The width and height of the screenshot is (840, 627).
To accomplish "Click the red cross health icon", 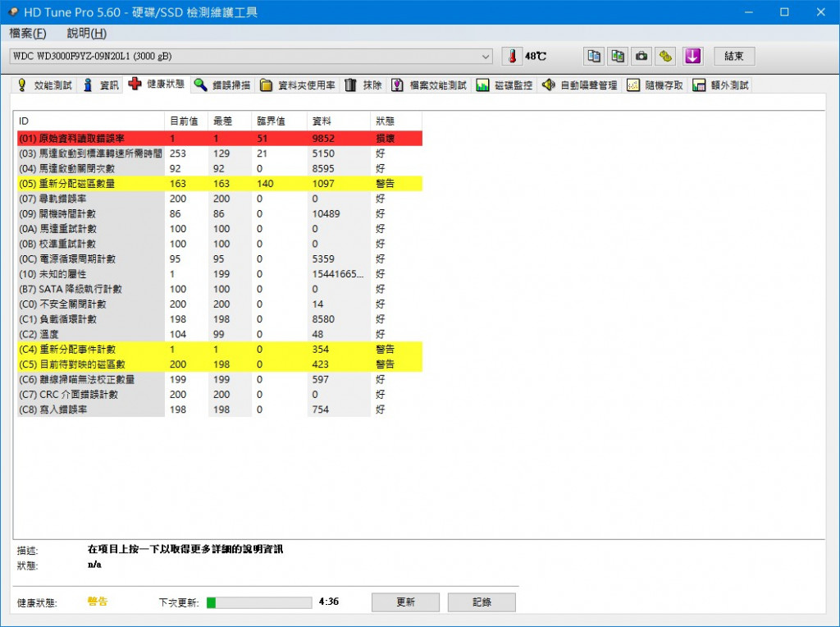I will (135, 84).
